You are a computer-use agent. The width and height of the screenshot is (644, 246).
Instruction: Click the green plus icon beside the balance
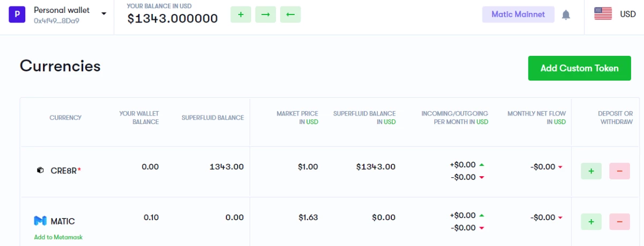240,15
